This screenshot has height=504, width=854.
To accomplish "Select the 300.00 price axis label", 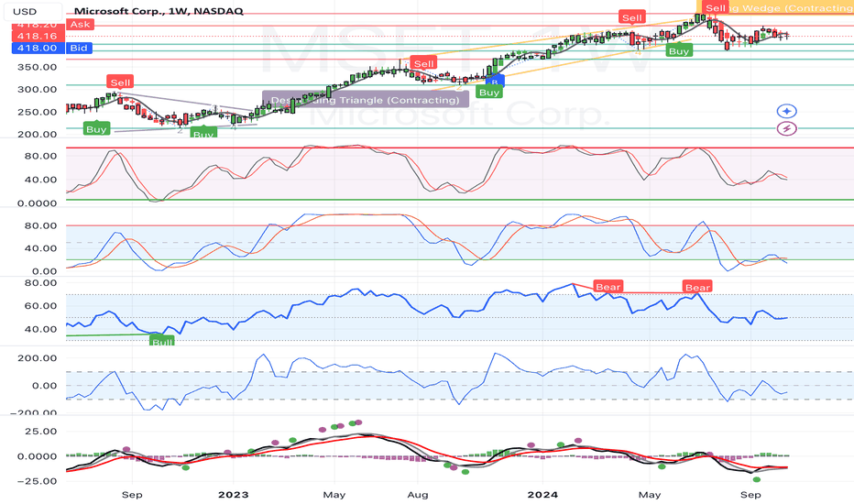I will [x=38, y=90].
